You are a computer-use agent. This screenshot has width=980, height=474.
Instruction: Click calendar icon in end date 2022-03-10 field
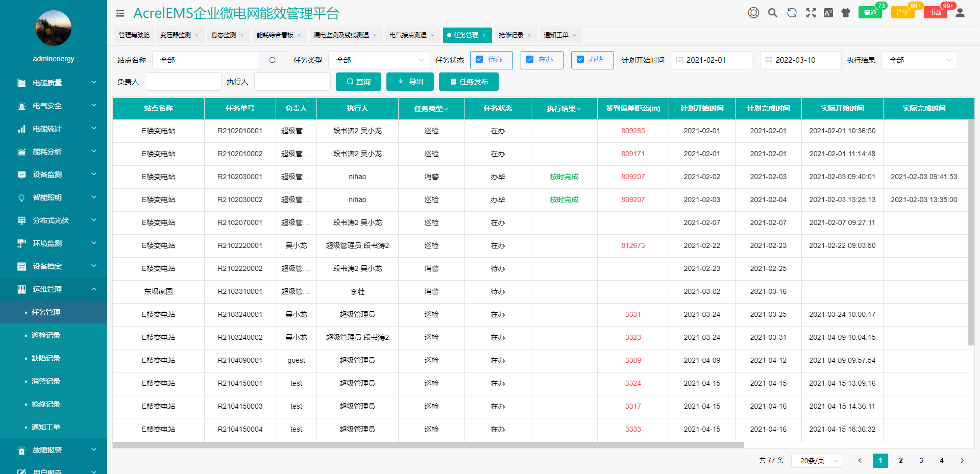[x=769, y=60]
